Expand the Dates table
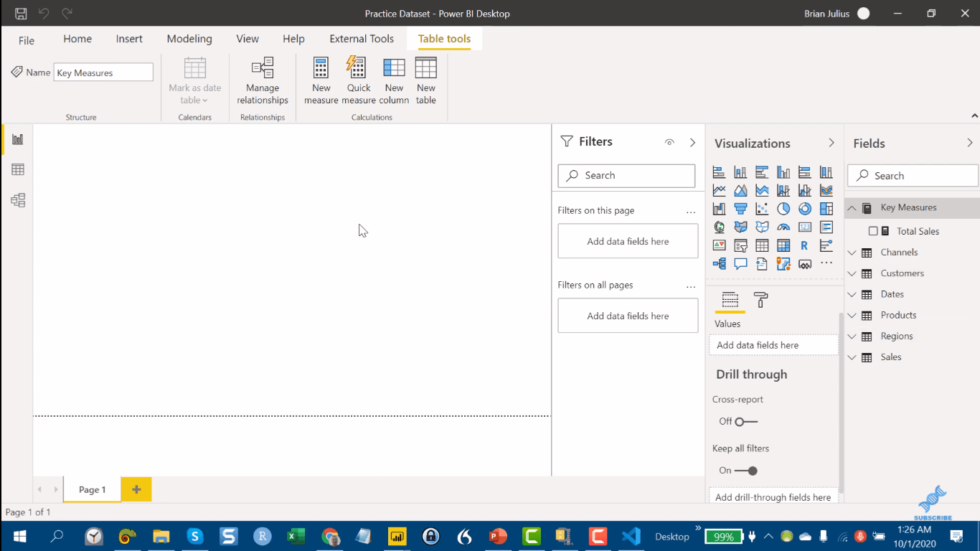This screenshot has width=980, height=551. (852, 294)
